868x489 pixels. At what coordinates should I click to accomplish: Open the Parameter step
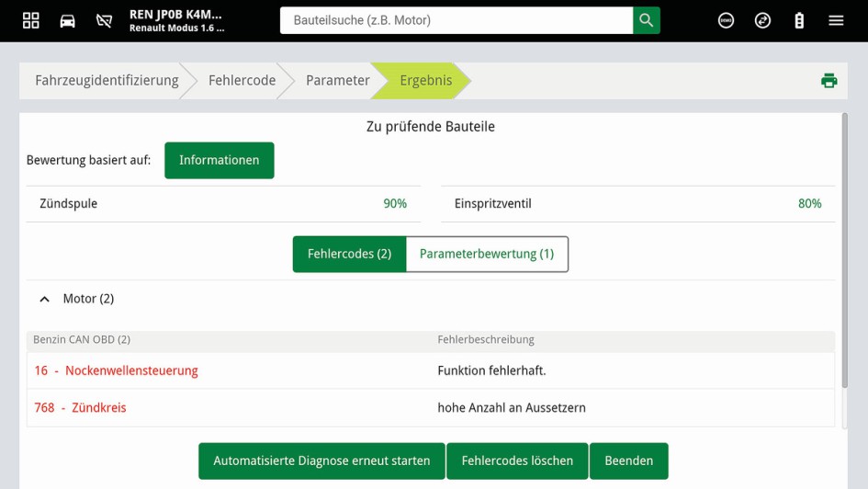[338, 80]
